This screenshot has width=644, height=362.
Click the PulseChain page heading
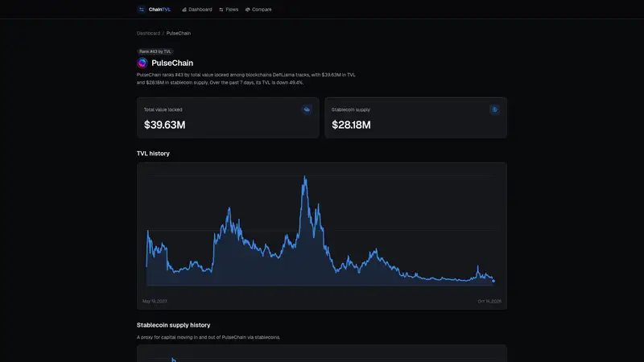pos(172,63)
